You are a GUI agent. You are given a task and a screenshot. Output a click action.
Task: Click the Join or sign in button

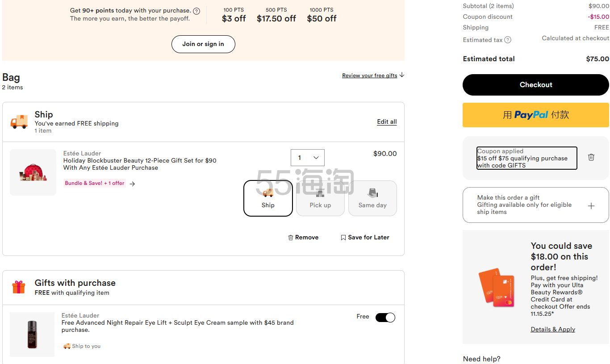203,44
